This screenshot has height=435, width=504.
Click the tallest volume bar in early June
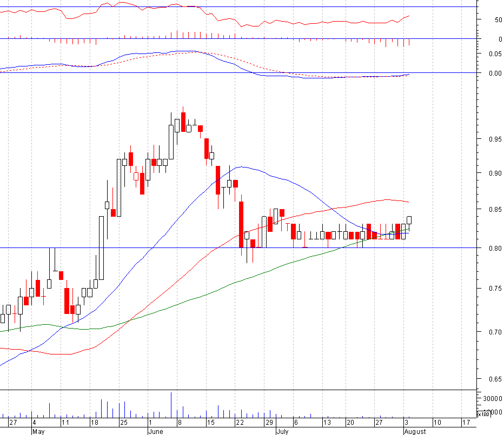(x=171, y=405)
